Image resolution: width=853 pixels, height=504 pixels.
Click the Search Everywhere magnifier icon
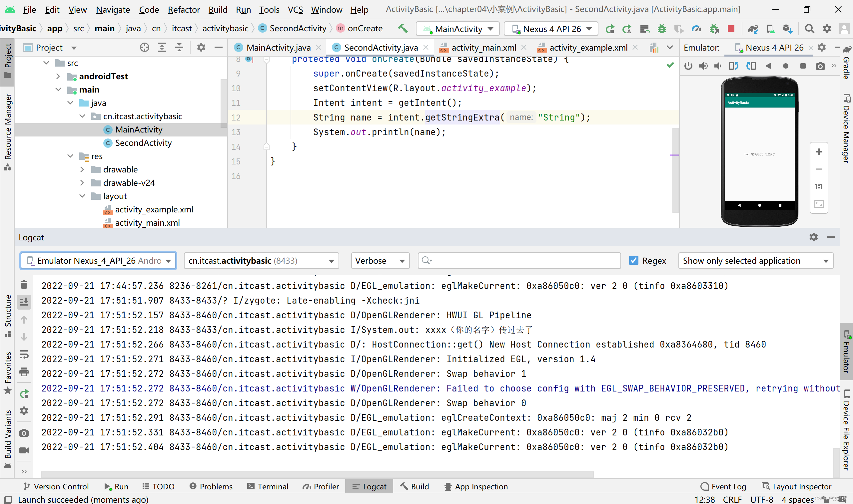coord(809,29)
